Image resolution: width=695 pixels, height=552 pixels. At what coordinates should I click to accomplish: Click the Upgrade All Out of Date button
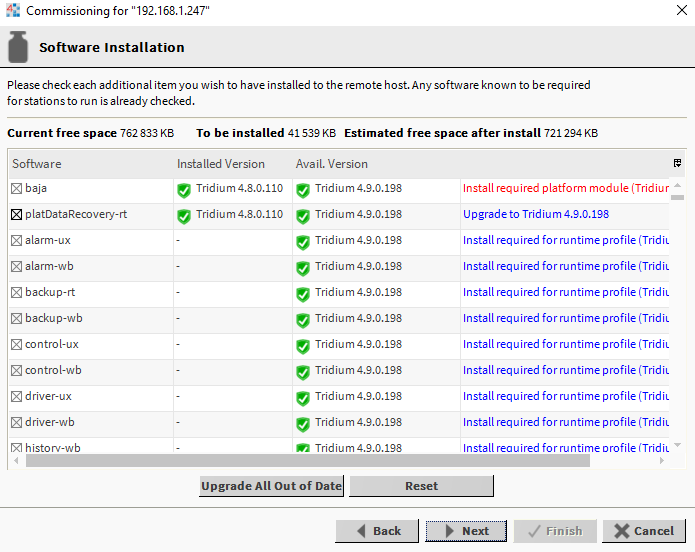(272, 486)
